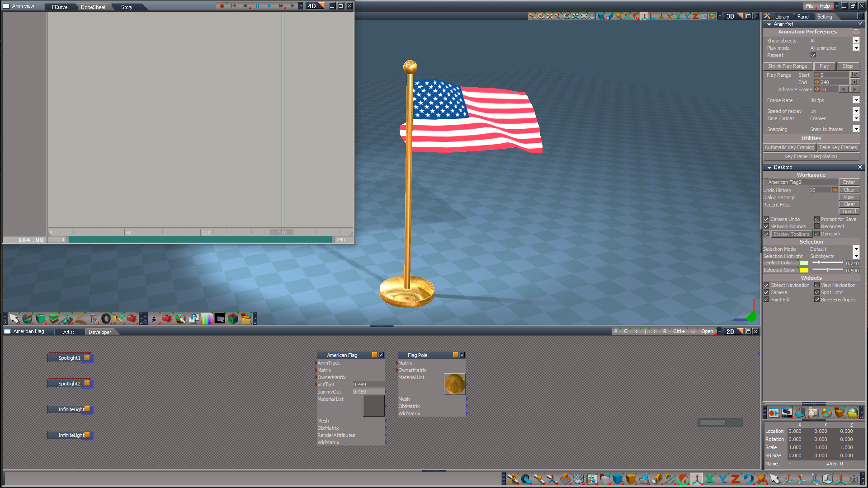Start playback with Anim view play arrow
Image resolution: width=868 pixels, height=488 pixels.
(x=269, y=6)
